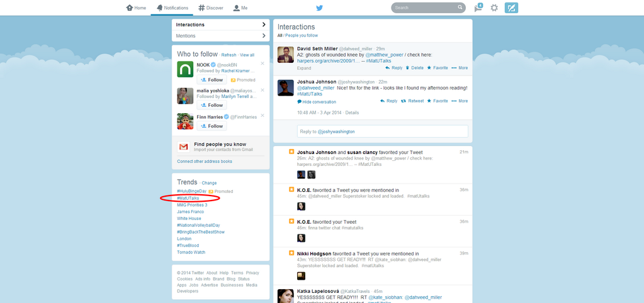Viewport: 644px width, 303px height.
Task: Open Katka Lapelosová's profile name
Action: [x=317, y=291]
